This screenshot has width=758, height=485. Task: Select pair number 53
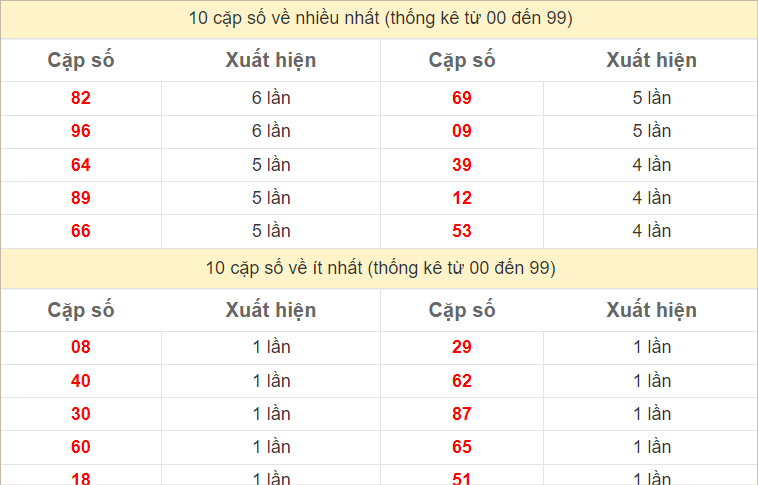tap(462, 231)
